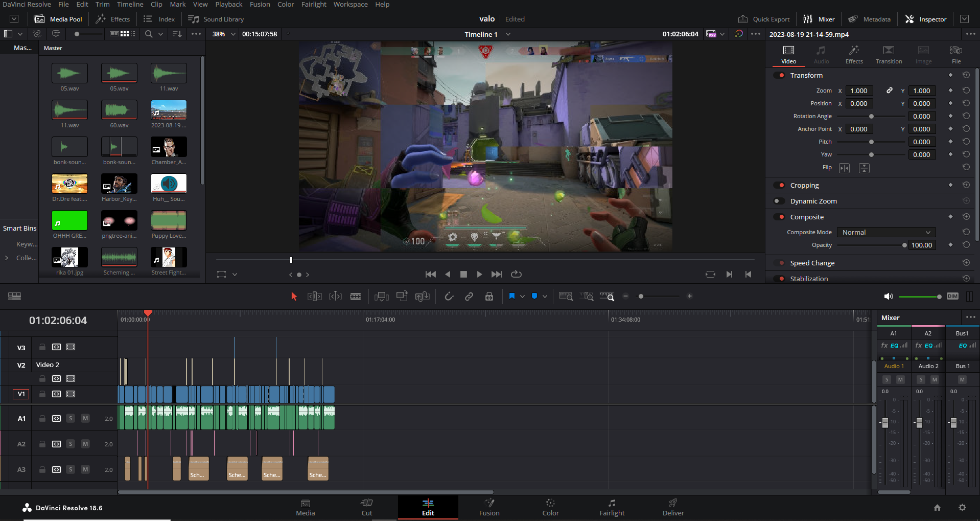Viewport: 980px width, 521px height.
Task: Open the Composite Mode Normal dropdown
Action: point(886,232)
